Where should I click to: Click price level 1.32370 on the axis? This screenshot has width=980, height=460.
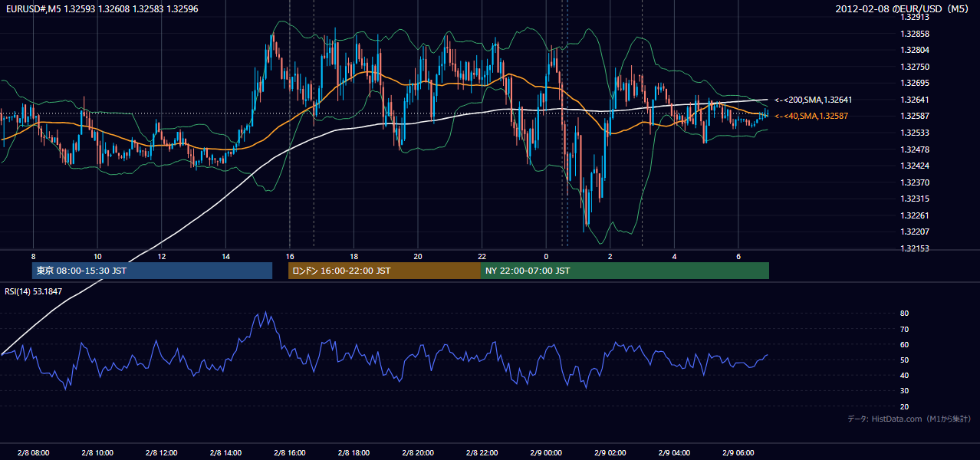pyautogui.click(x=915, y=182)
